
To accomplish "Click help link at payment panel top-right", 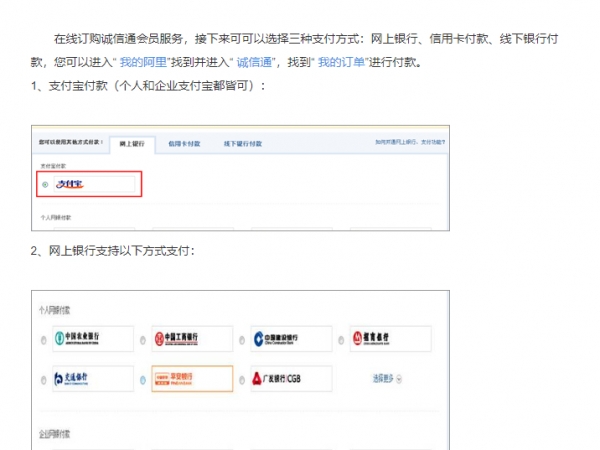I will [x=408, y=143].
